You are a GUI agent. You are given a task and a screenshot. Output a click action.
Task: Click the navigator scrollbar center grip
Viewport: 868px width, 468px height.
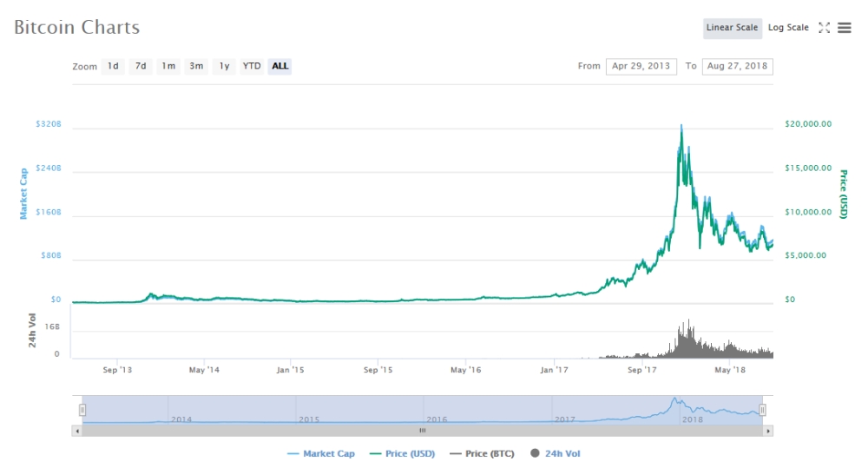tap(423, 430)
